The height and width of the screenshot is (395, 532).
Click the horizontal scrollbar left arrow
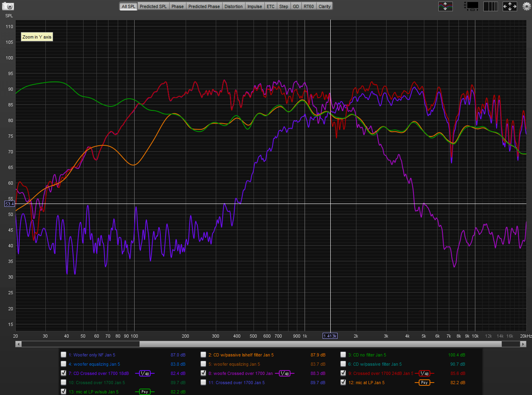click(18, 344)
